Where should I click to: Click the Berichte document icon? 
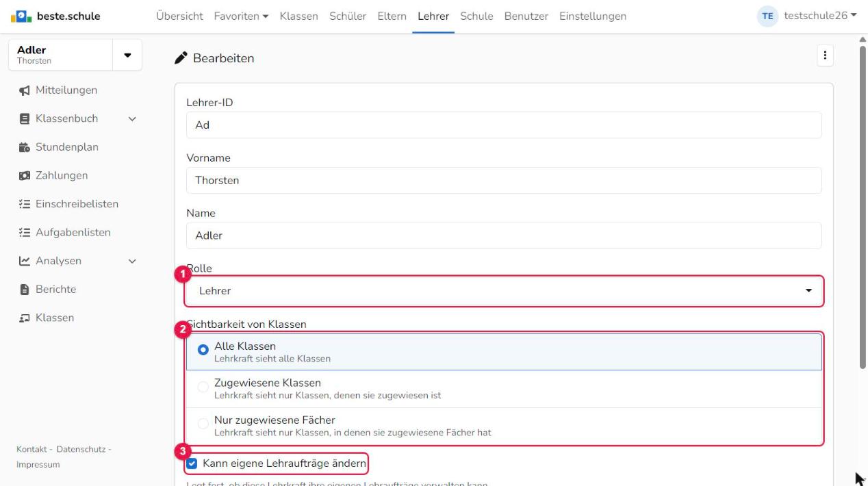pyautogui.click(x=24, y=290)
